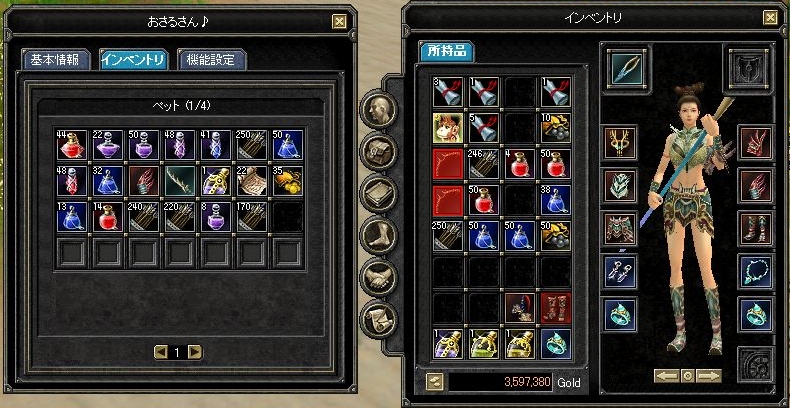Go to previous pet inventory page
This screenshot has height=408, width=790.
coord(160,352)
